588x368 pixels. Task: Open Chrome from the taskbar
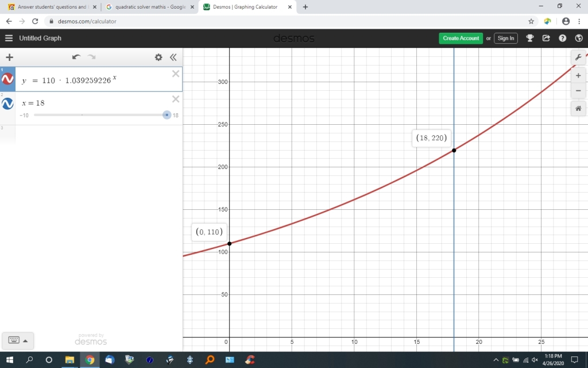(x=90, y=360)
